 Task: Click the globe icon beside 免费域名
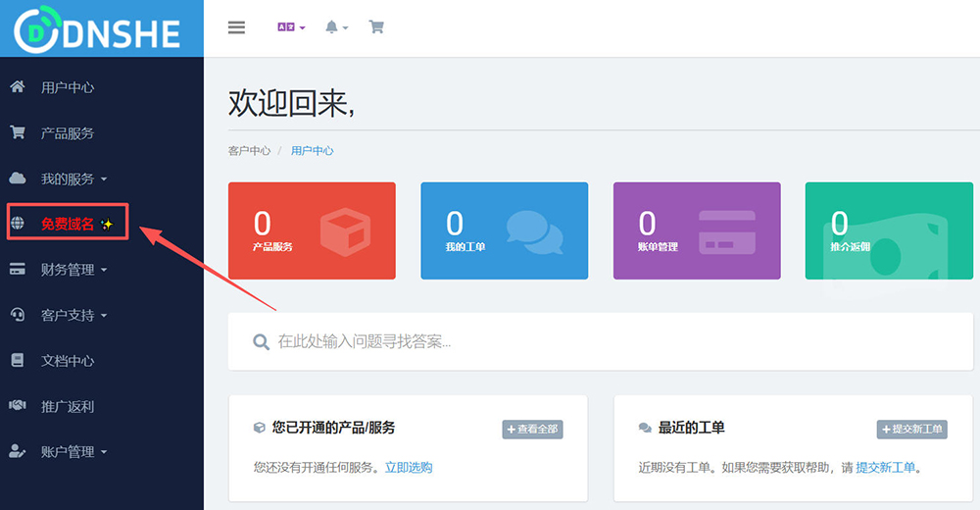click(18, 224)
